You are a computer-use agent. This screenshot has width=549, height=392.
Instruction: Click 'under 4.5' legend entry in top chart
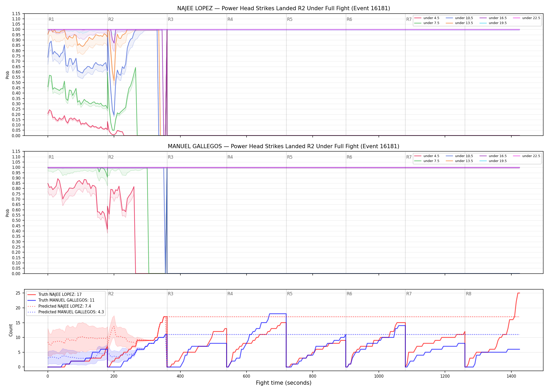point(427,18)
